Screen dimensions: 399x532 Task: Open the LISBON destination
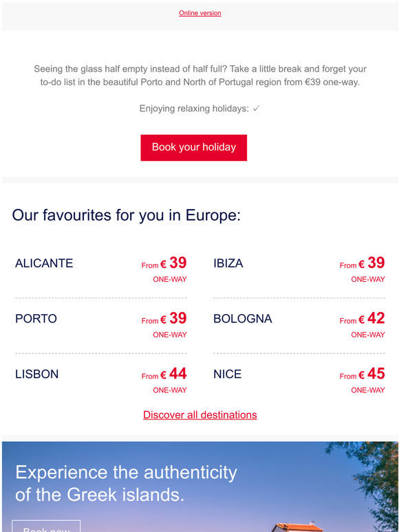(x=36, y=374)
